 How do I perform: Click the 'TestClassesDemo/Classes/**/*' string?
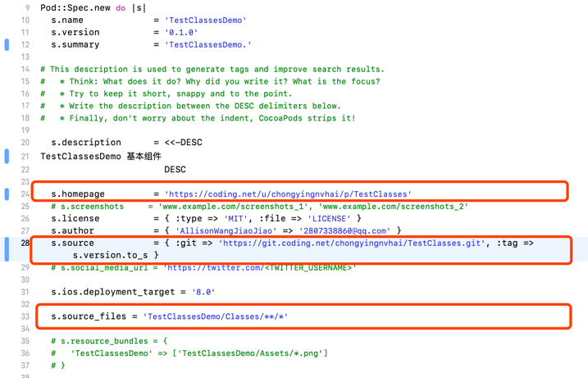(x=216, y=317)
